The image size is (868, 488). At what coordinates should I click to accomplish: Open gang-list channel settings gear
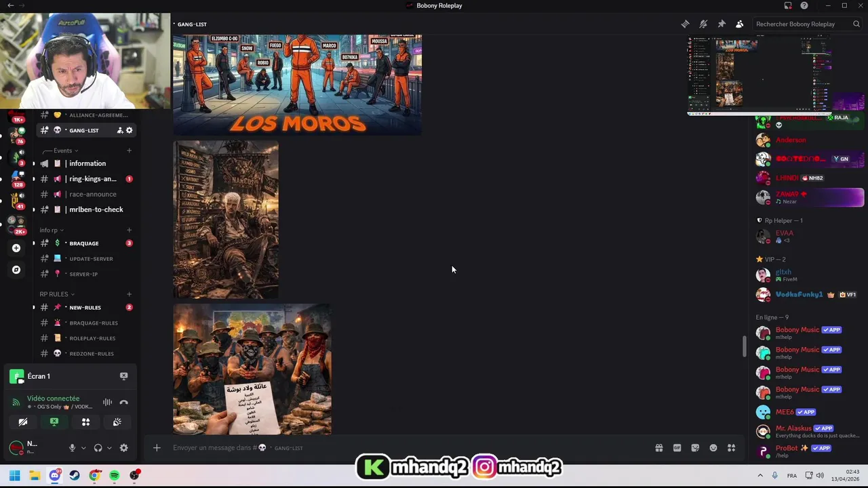[x=129, y=130]
